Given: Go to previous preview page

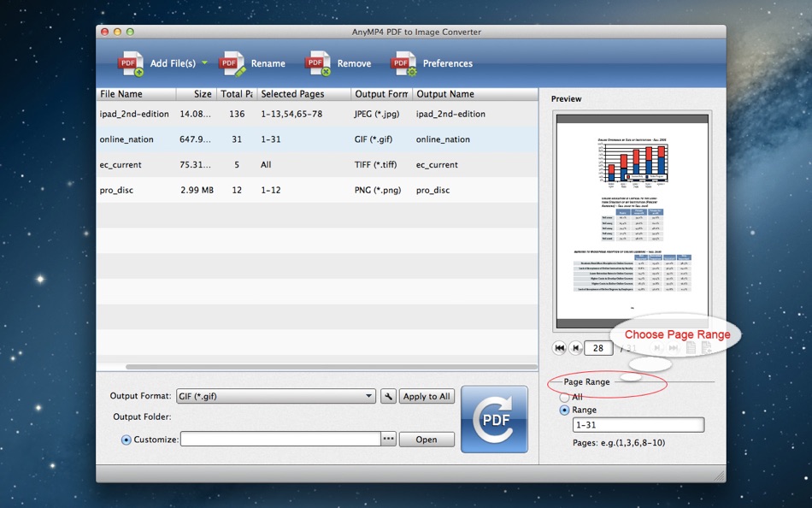Looking at the screenshot, I should coord(575,348).
